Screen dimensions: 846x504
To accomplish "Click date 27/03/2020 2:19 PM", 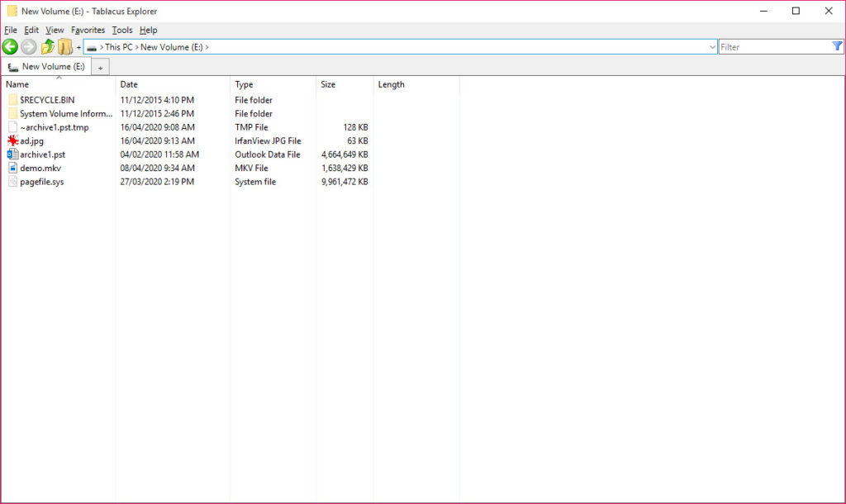I will click(x=157, y=182).
